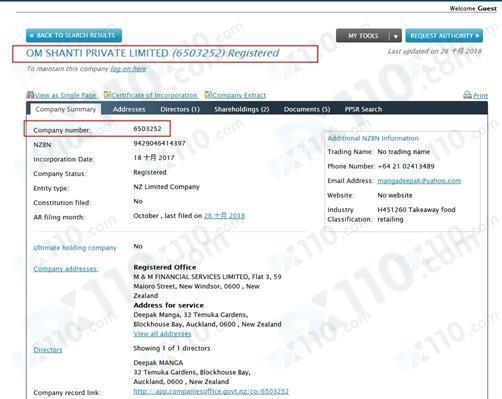Click the Company Extract document icon
The width and height of the screenshot is (502, 399).
(208, 95)
